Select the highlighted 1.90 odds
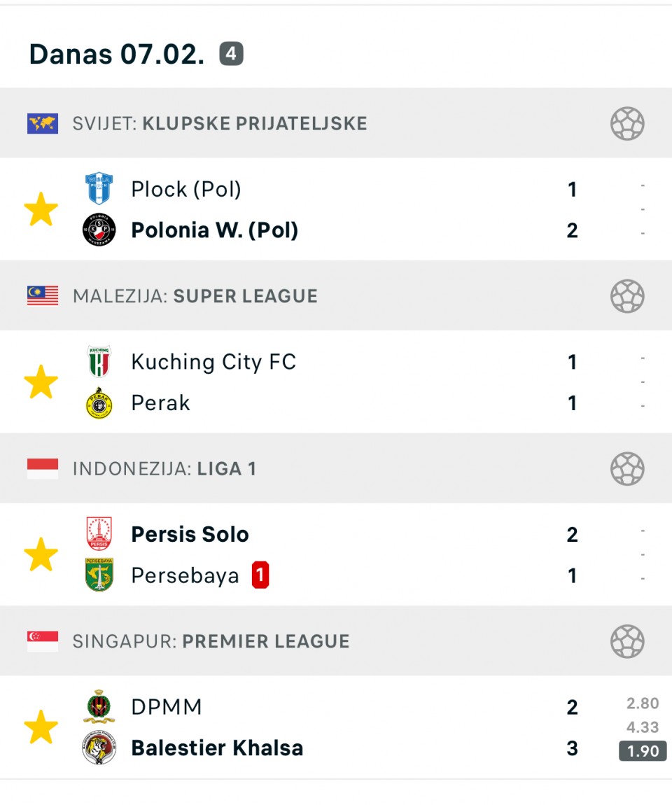Viewport: 672px width, 805px height. 643,751
